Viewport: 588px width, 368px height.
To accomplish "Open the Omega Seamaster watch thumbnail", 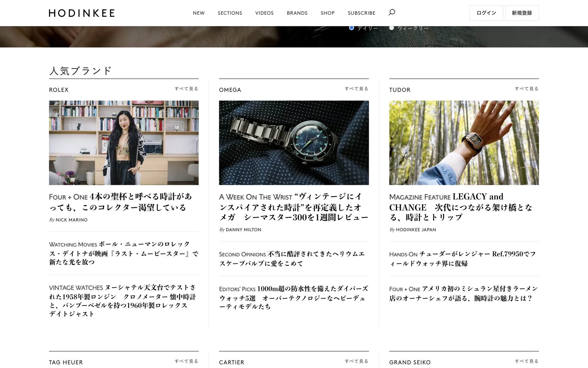I will [x=294, y=143].
